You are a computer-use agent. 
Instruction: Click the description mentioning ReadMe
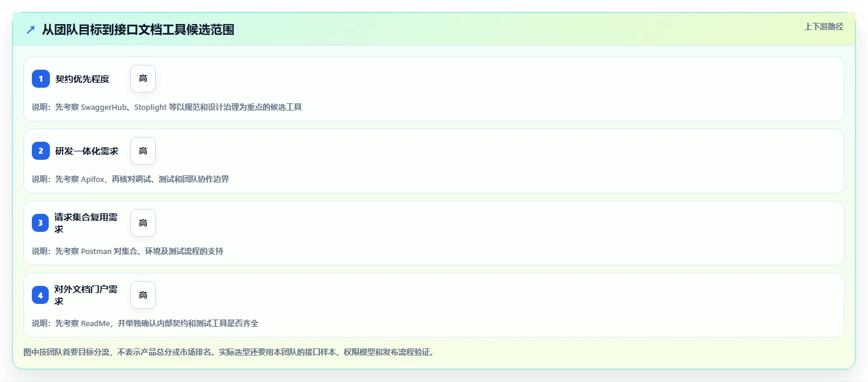click(x=145, y=323)
